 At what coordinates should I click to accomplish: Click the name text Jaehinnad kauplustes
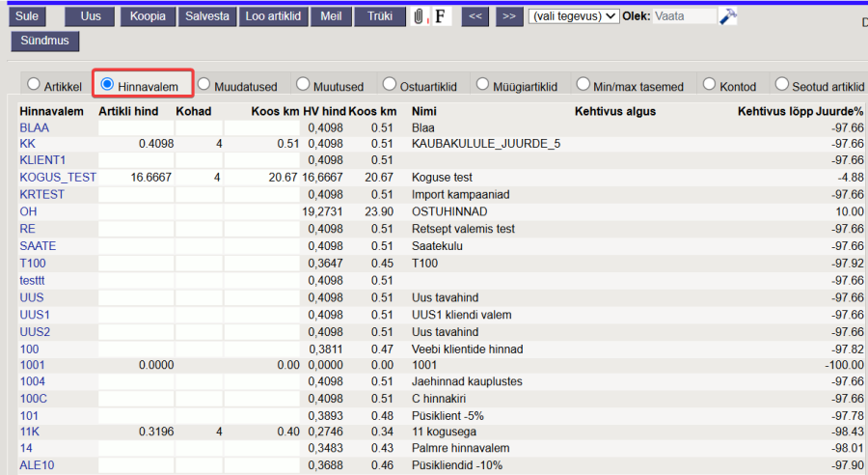click(467, 381)
